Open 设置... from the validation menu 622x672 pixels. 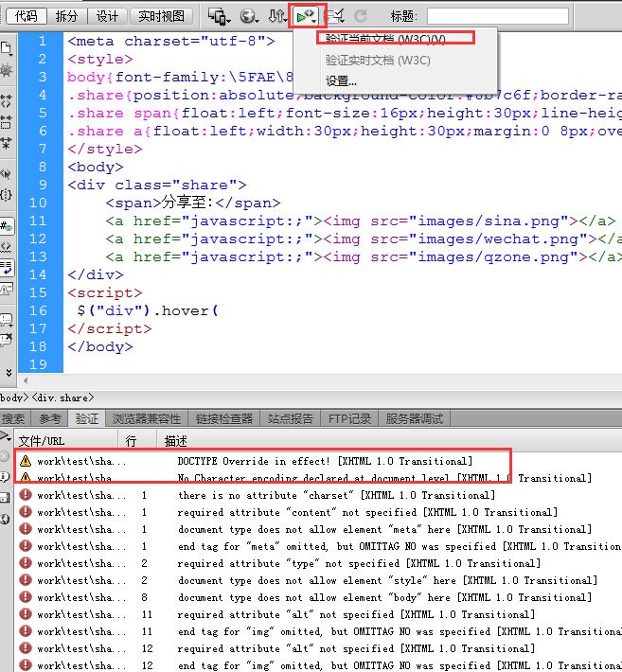point(341,80)
